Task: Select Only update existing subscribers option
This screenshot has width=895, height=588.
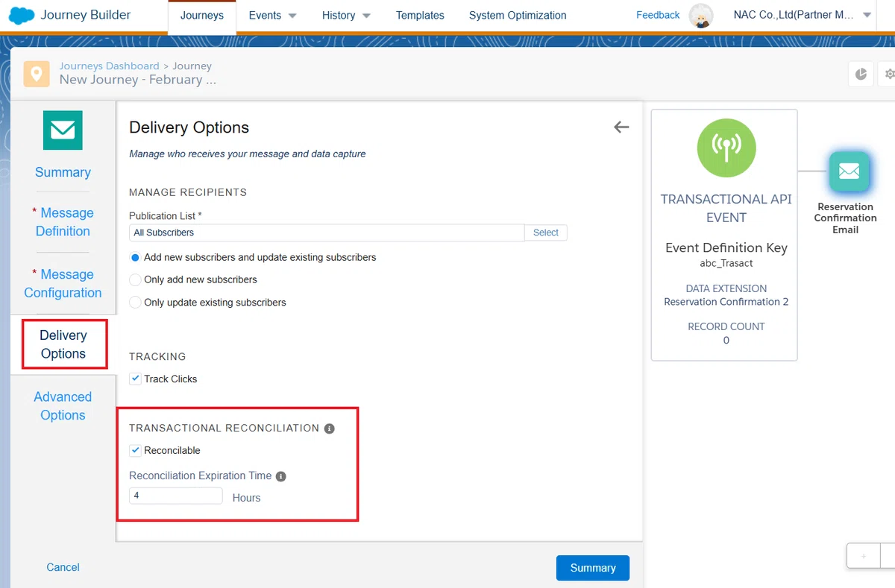Action: (135, 303)
